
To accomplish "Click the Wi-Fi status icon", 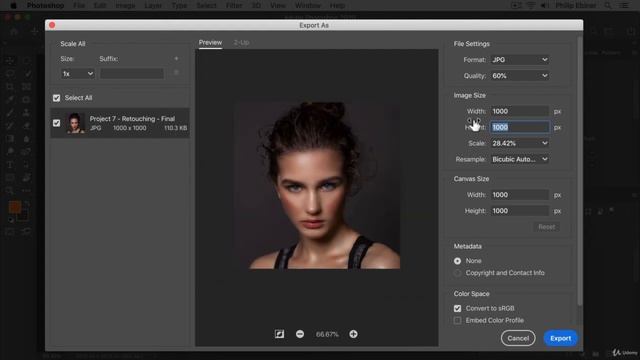I will point(531,5).
